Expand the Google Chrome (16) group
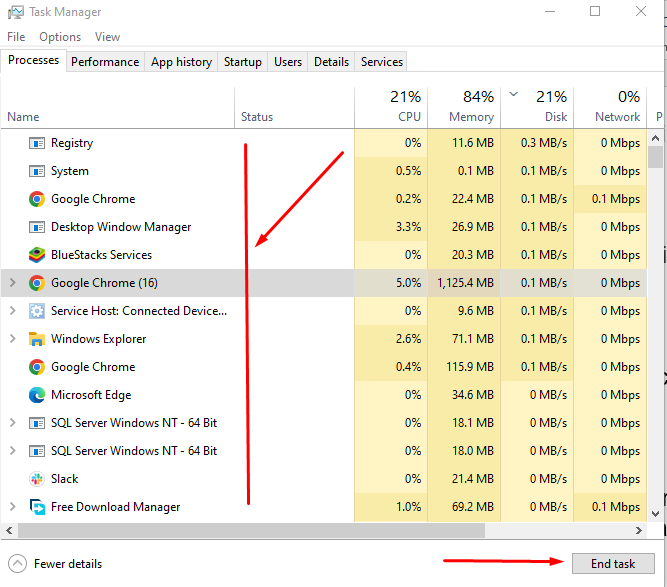The width and height of the screenshot is (667, 587). [12, 283]
